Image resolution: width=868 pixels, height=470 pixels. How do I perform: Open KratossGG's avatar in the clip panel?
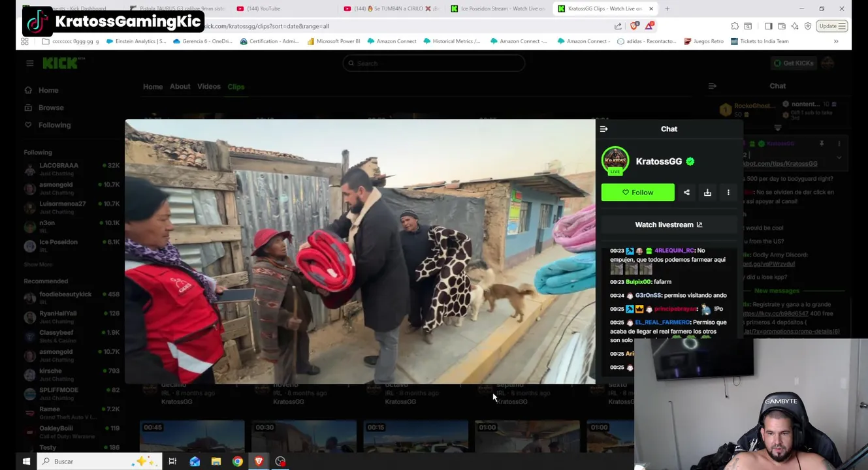pos(615,161)
